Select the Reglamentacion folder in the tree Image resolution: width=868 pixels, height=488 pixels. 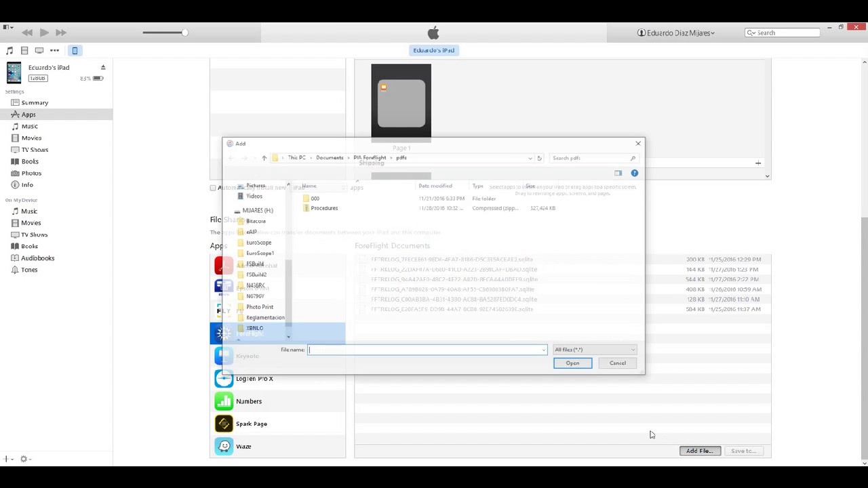pyautogui.click(x=265, y=318)
